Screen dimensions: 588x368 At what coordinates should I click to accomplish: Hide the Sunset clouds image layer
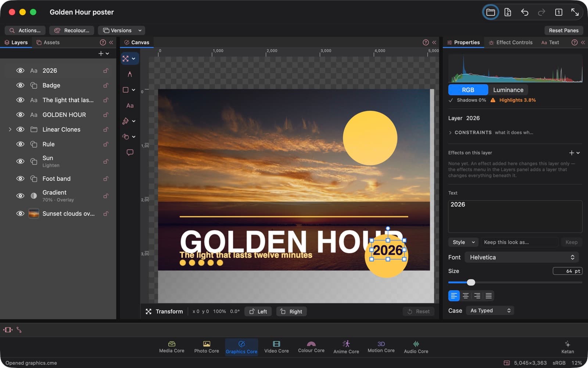pos(20,213)
